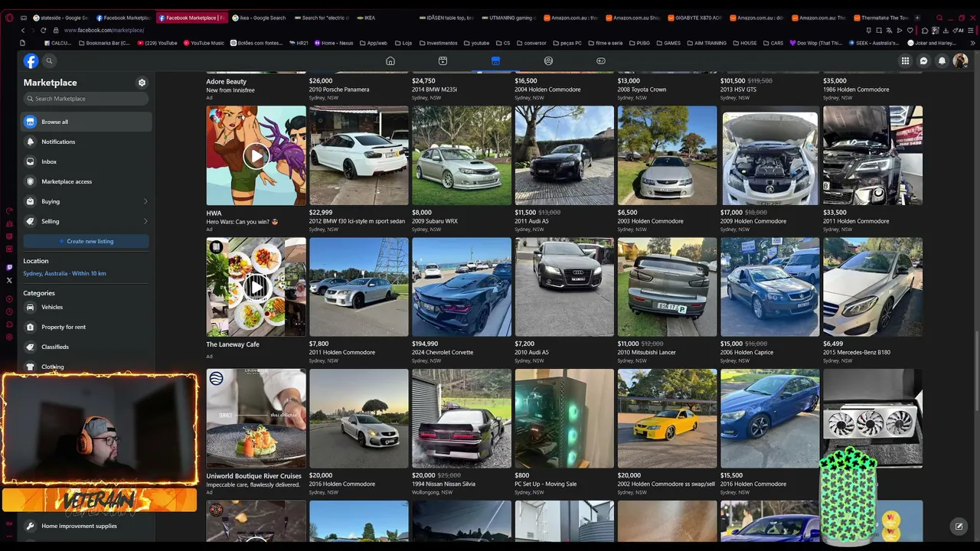Open the Property for rent category
980x551 pixels.
[87, 327]
